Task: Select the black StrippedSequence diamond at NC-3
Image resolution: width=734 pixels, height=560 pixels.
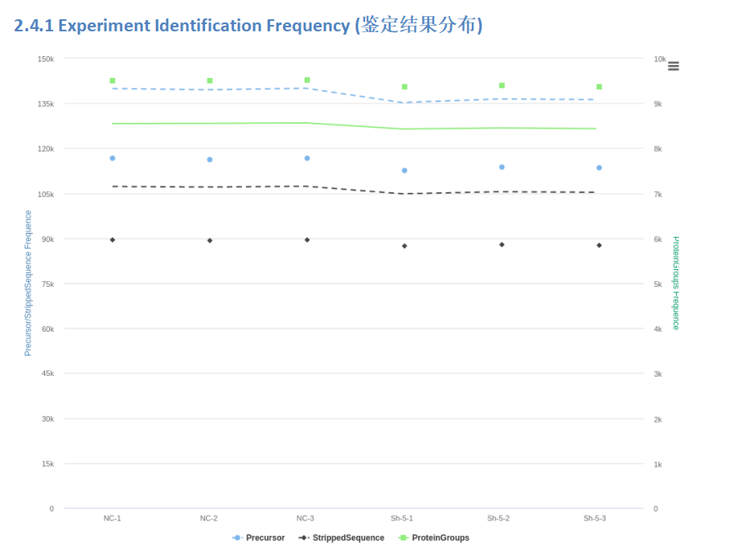Action: click(x=307, y=239)
